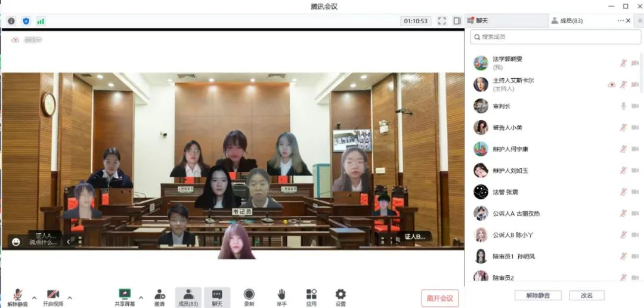Click the meeting info icon at top-left

pos(11,21)
